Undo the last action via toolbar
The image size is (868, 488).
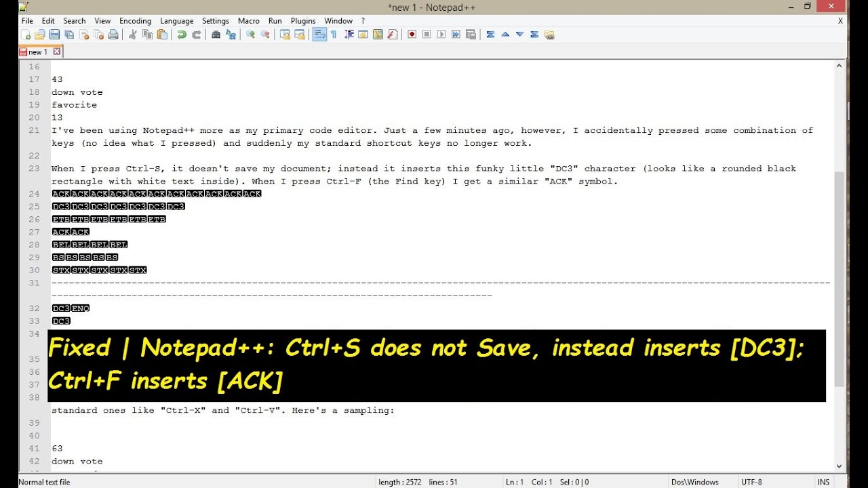[x=181, y=35]
